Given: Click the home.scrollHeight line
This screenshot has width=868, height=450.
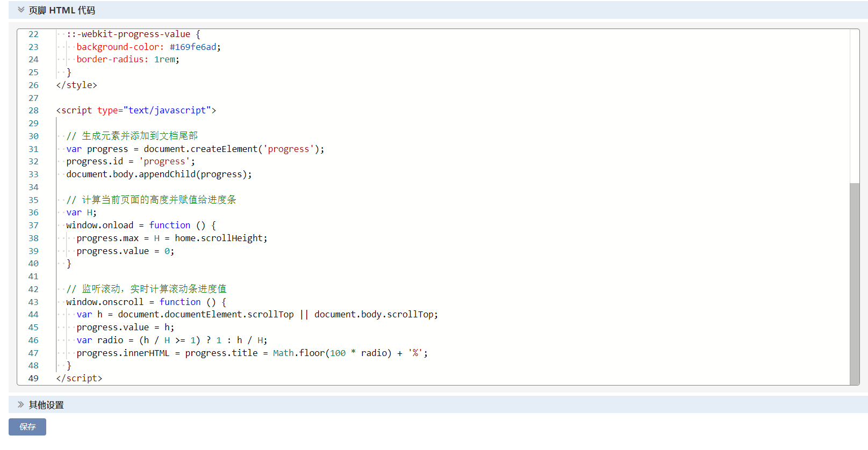Looking at the screenshot, I should tap(172, 238).
